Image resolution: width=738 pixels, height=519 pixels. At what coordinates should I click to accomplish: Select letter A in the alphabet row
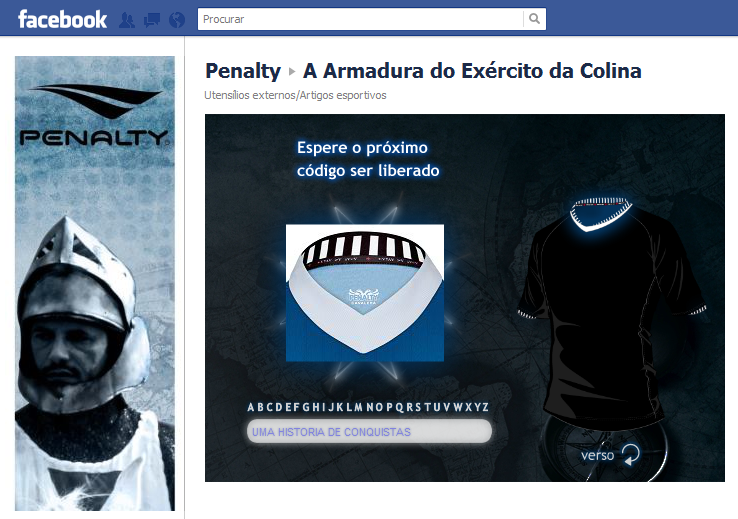(x=251, y=407)
